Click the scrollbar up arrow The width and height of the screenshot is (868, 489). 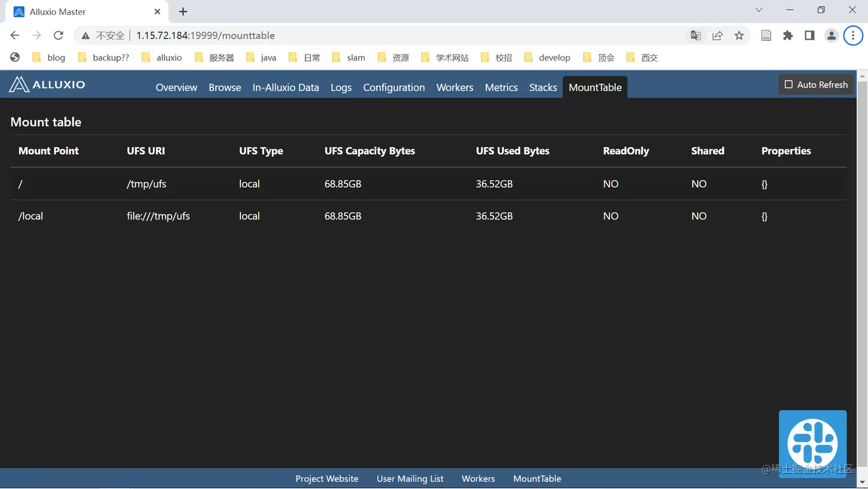click(x=862, y=75)
